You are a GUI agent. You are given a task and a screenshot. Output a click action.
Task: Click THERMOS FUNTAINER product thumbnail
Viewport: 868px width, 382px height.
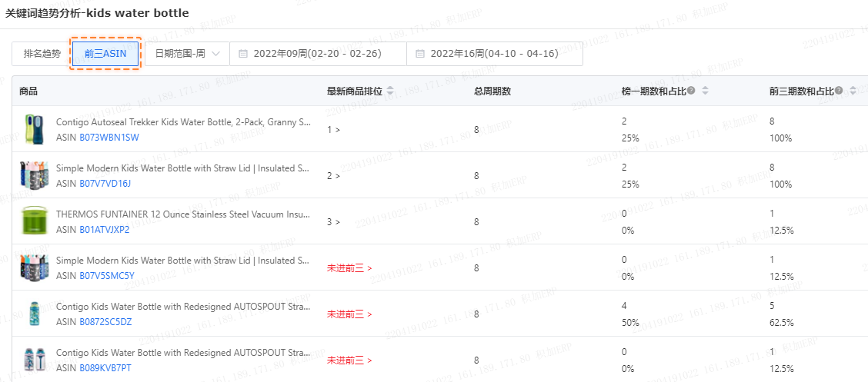(x=35, y=221)
